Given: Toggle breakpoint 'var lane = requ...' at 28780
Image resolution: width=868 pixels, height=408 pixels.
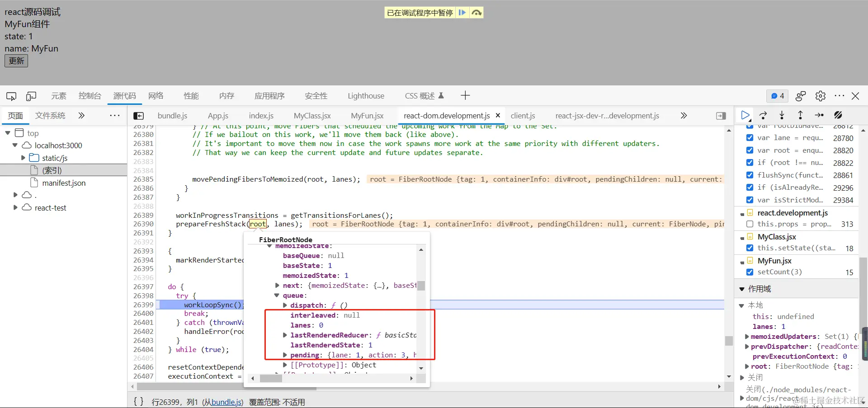Looking at the screenshot, I should click(x=750, y=138).
